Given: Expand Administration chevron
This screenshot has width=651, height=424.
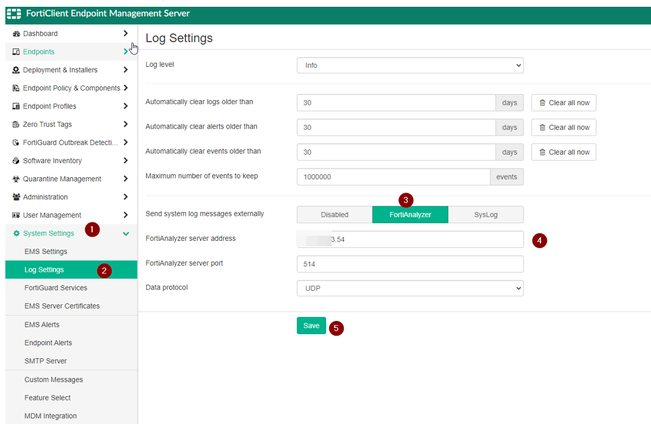Looking at the screenshot, I should click(125, 197).
